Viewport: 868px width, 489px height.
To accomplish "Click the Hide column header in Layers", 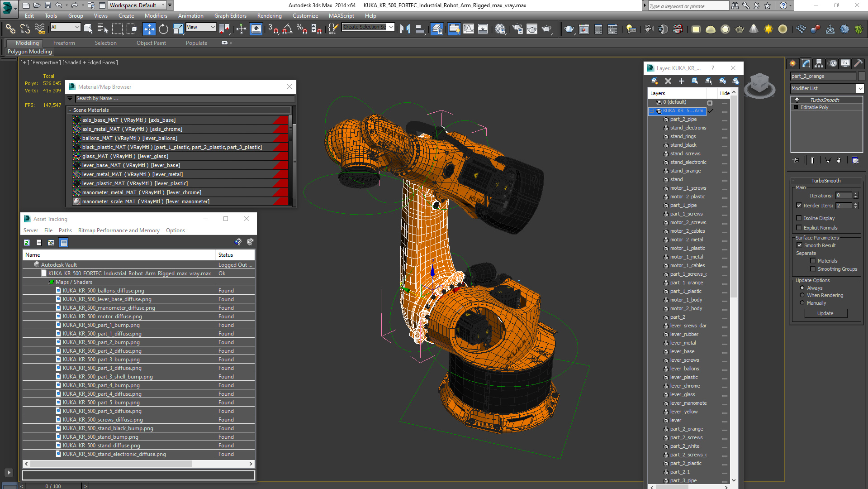I will pyautogui.click(x=725, y=93).
